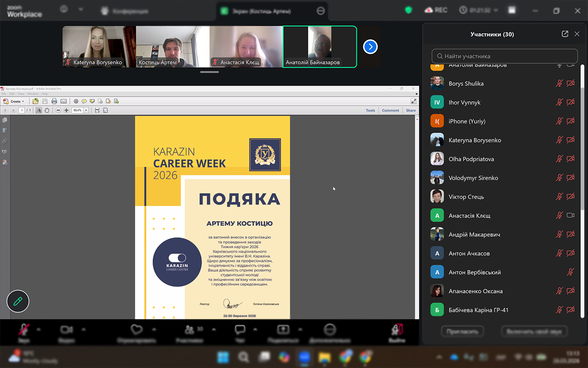Click the green encryption shield icon
588x368 pixels.
click(408, 10)
